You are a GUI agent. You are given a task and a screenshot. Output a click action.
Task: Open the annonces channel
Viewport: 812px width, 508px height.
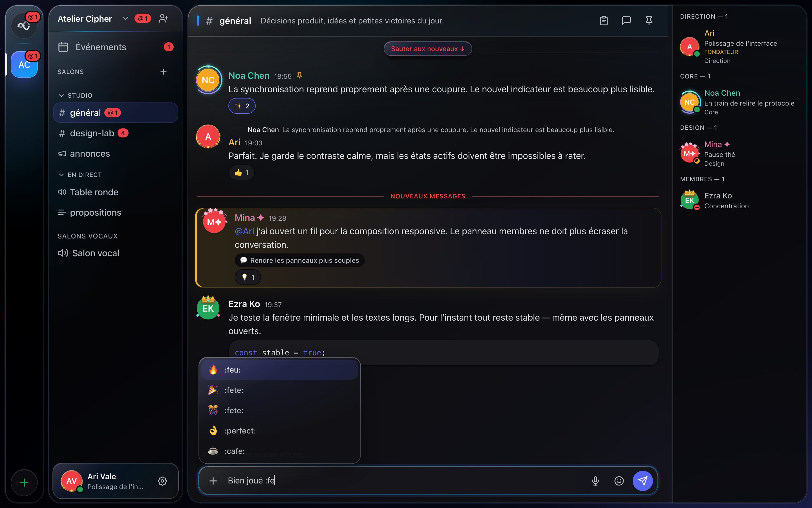coord(115,154)
